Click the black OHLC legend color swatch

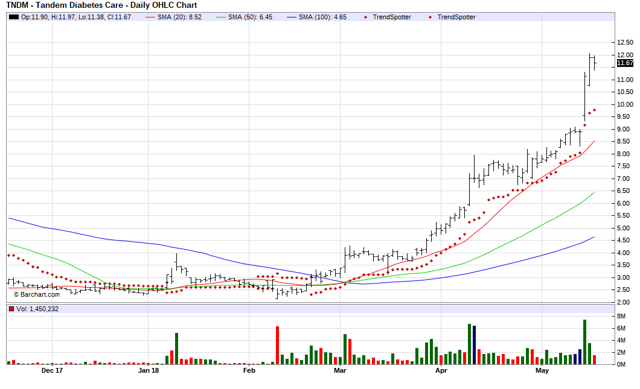click(14, 17)
